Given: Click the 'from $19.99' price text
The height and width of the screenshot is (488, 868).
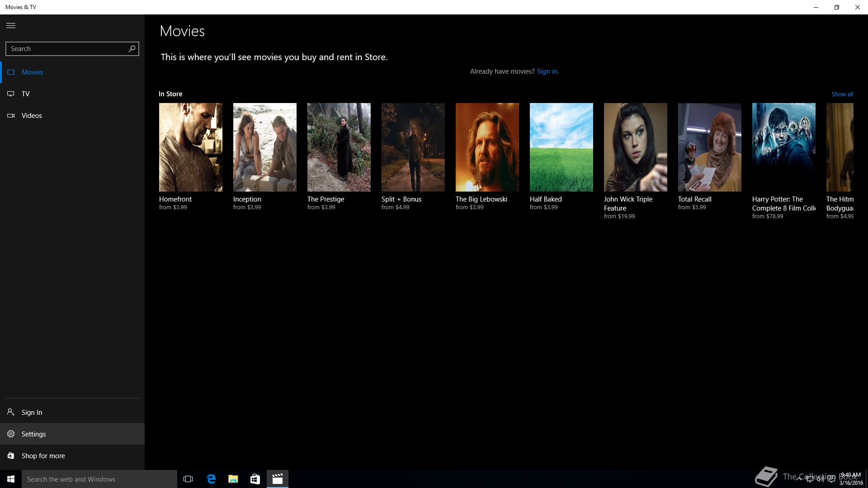Looking at the screenshot, I should click(619, 216).
